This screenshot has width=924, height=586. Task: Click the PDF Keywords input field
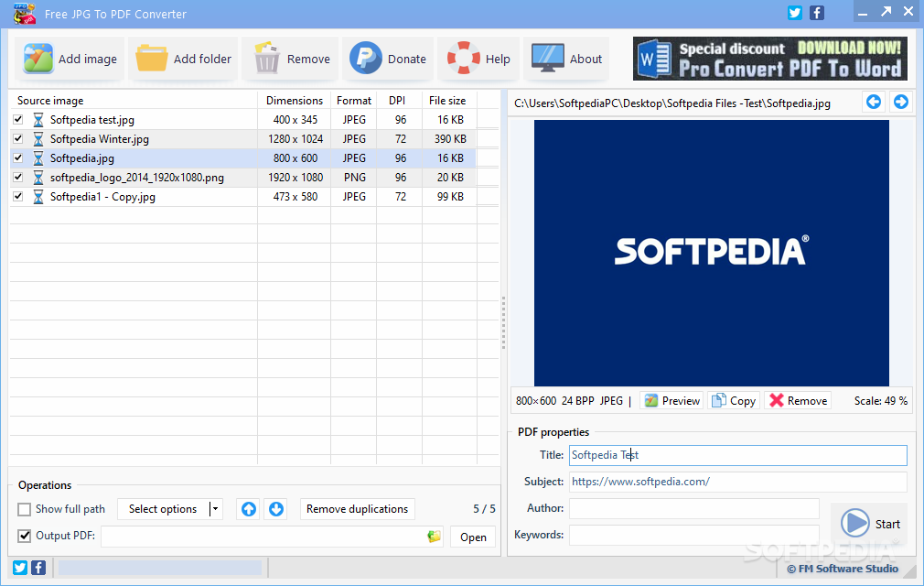point(694,535)
